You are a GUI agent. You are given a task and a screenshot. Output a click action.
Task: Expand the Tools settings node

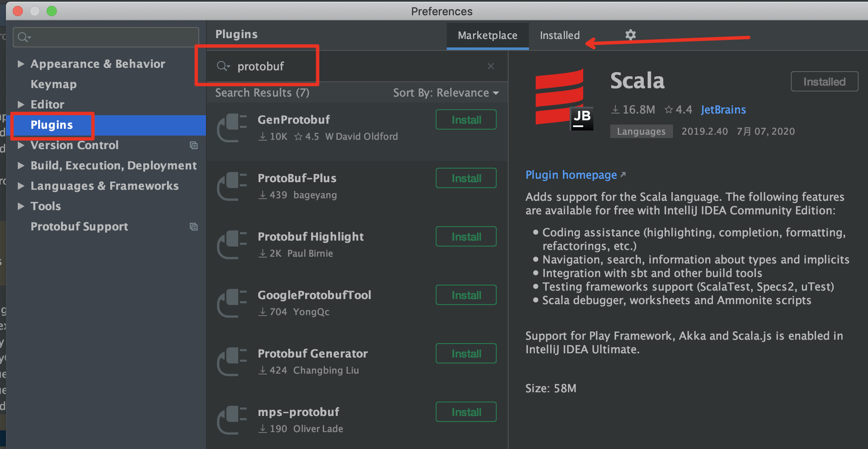point(21,206)
